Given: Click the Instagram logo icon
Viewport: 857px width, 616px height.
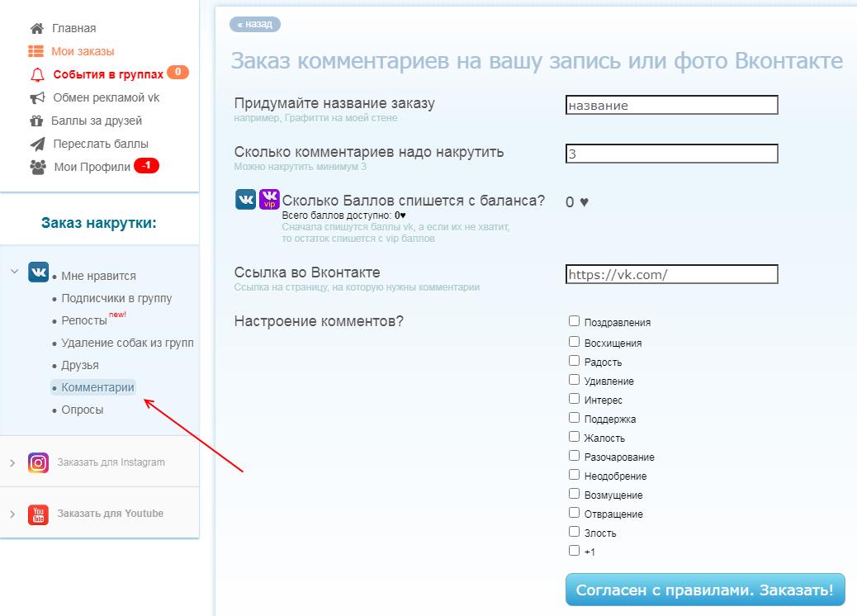Looking at the screenshot, I should click(x=38, y=462).
